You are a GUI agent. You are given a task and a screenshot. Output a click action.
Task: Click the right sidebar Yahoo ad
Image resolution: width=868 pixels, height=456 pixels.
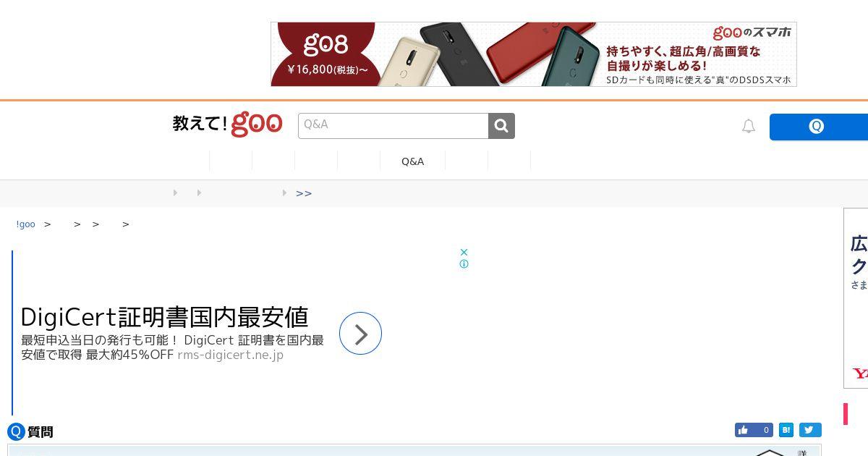856,298
